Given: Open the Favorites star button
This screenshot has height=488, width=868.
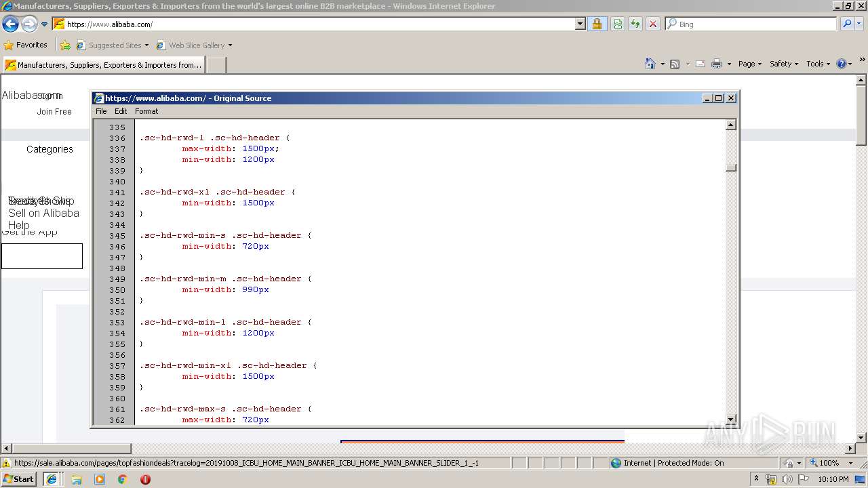Looking at the screenshot, I should (x=25, y=45).
